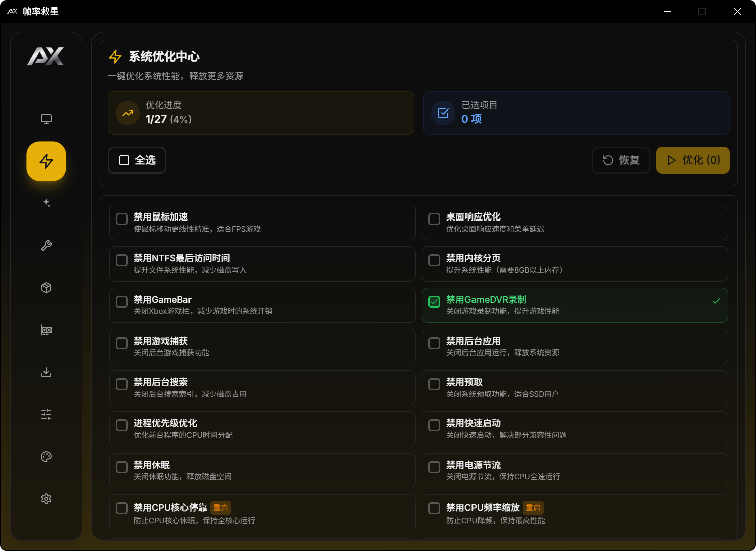This screenshot has width=756, height=551.
Task: Select the lightning bolt optimization icon
Action: click(46, 161)
